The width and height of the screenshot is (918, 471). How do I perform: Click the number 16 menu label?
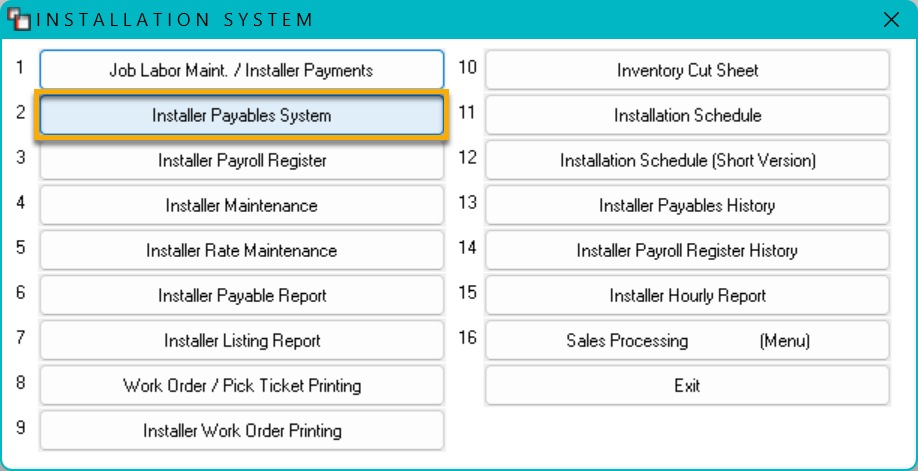coord(467,337)
